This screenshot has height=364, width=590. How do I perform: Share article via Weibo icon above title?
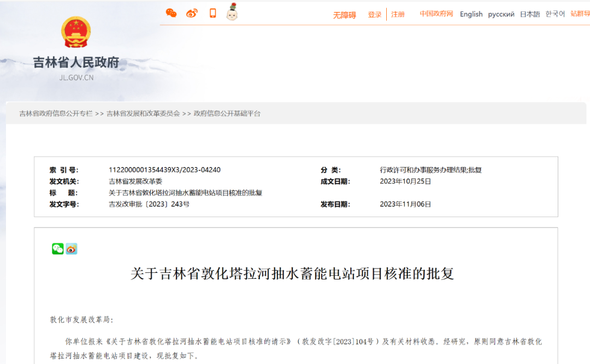tap(72, 249)
